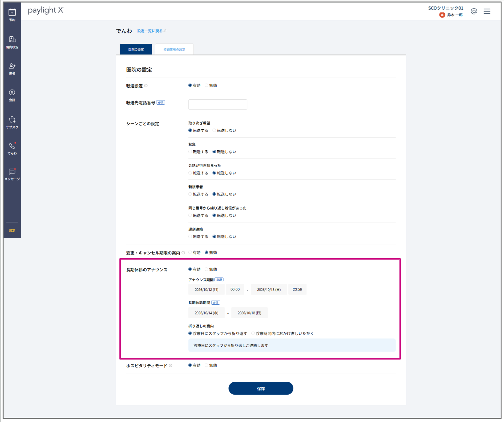504x422 pixels.
Task: Click the 鈴木 一郎 user avatar icon
Action: click(442, 15)
